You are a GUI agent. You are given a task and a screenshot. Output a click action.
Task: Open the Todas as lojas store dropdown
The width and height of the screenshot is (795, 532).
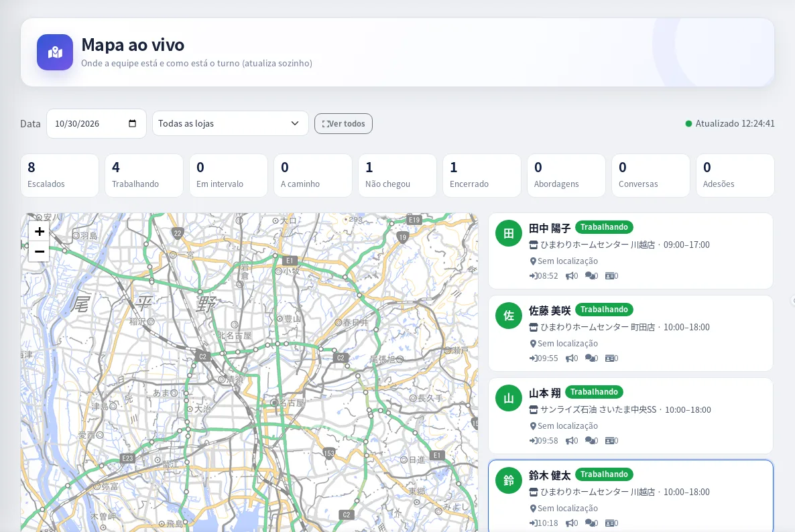click(230, 124)
